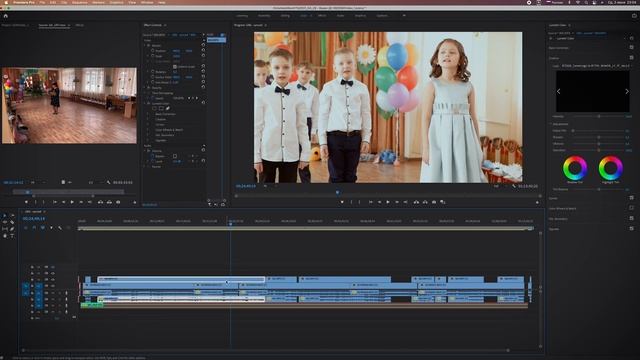The height and width of the screenshot is (360, 640).
Task: Select the Ripple Edit tool
Action: click(5, 222)
